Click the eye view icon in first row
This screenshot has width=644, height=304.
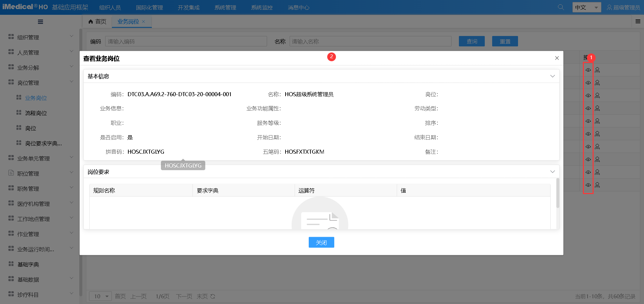pyautogui.click(x=588, y=70)
